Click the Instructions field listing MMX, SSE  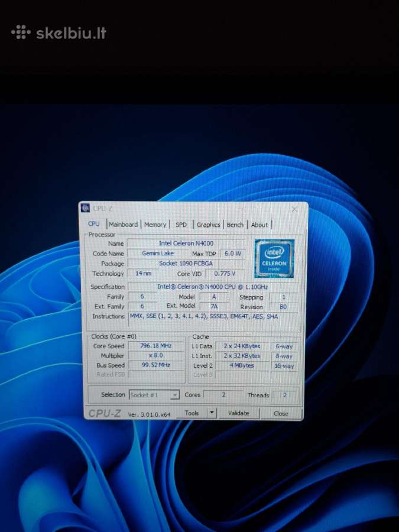pos(213,319)
